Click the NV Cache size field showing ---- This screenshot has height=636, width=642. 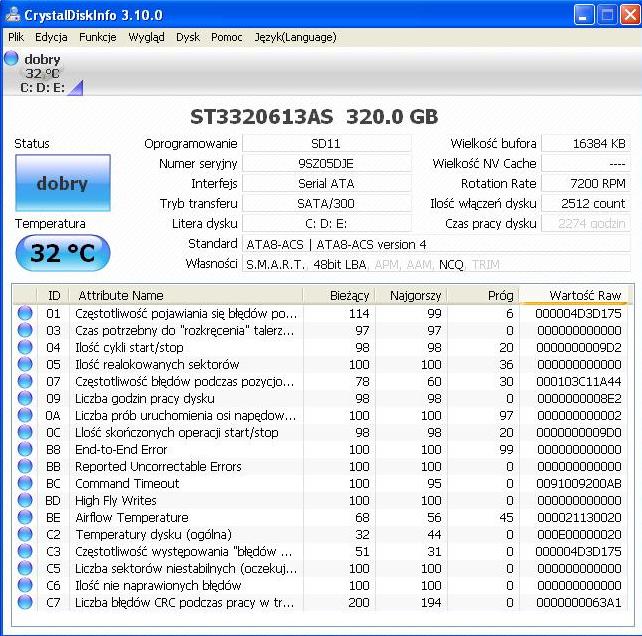586,163
